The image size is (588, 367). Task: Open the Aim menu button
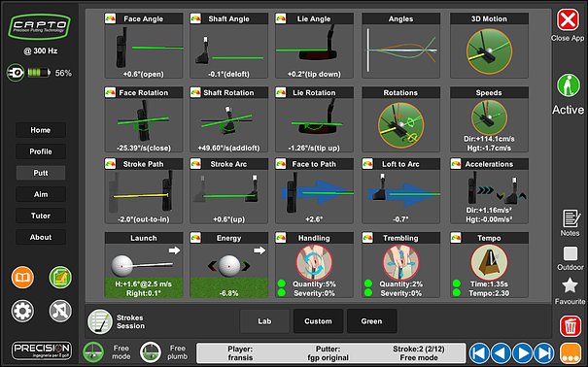click(41, 194)
